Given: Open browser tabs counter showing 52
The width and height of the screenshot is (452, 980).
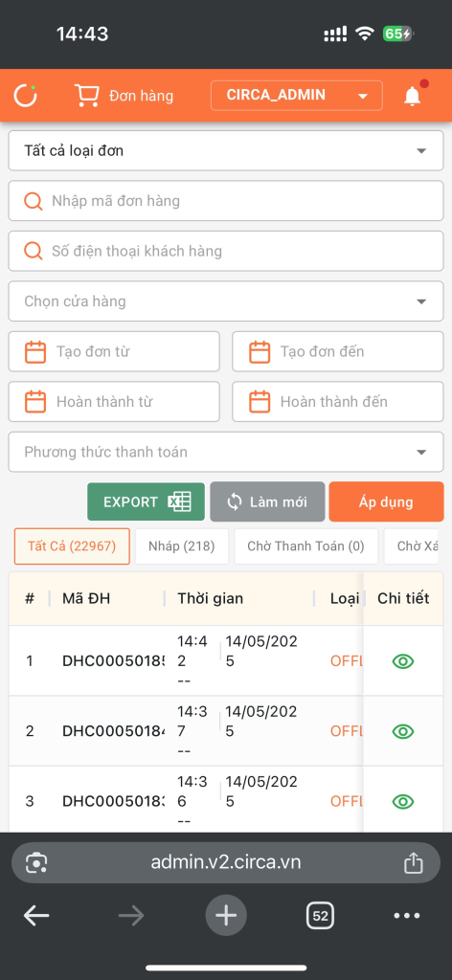Looking at the screenshot, I should tap(320, 916).
